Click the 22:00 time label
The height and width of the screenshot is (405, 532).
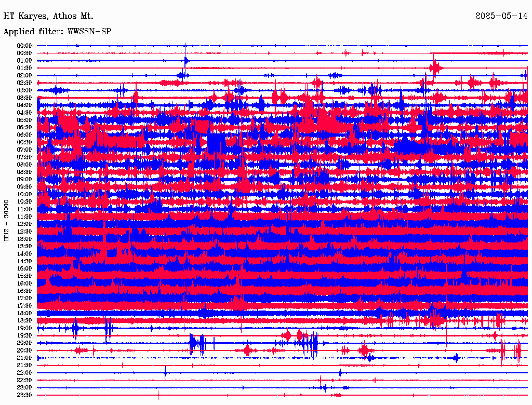tap(24, 373)
